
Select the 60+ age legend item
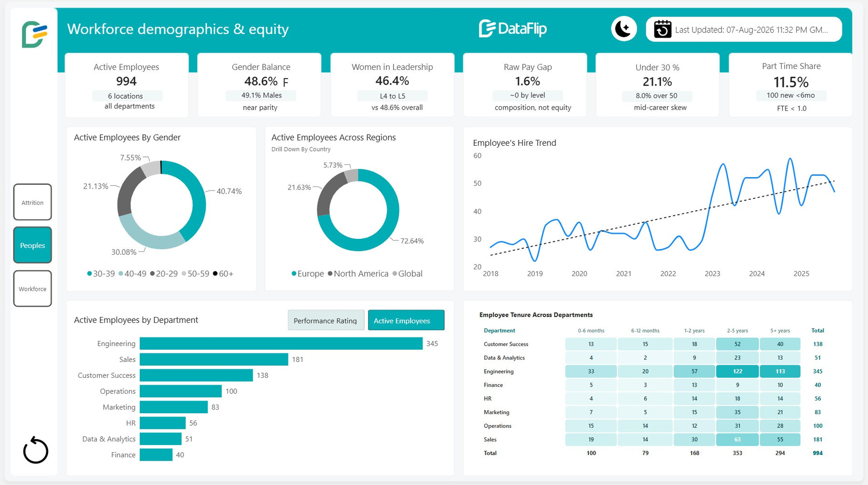[223, 274]
